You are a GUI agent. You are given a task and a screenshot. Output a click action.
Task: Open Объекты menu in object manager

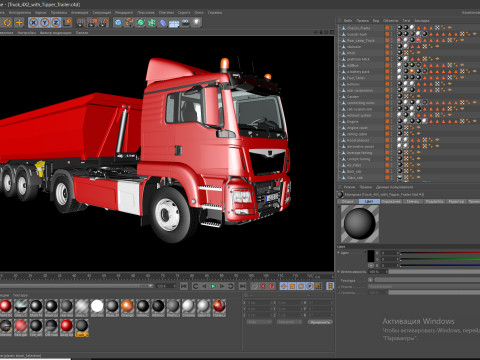[x=390, y=20]
